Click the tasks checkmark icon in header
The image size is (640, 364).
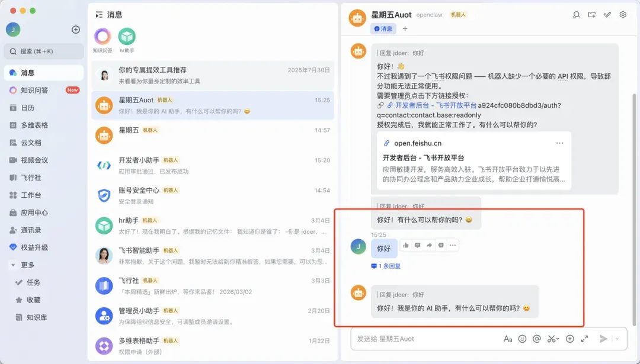(607, 15)
